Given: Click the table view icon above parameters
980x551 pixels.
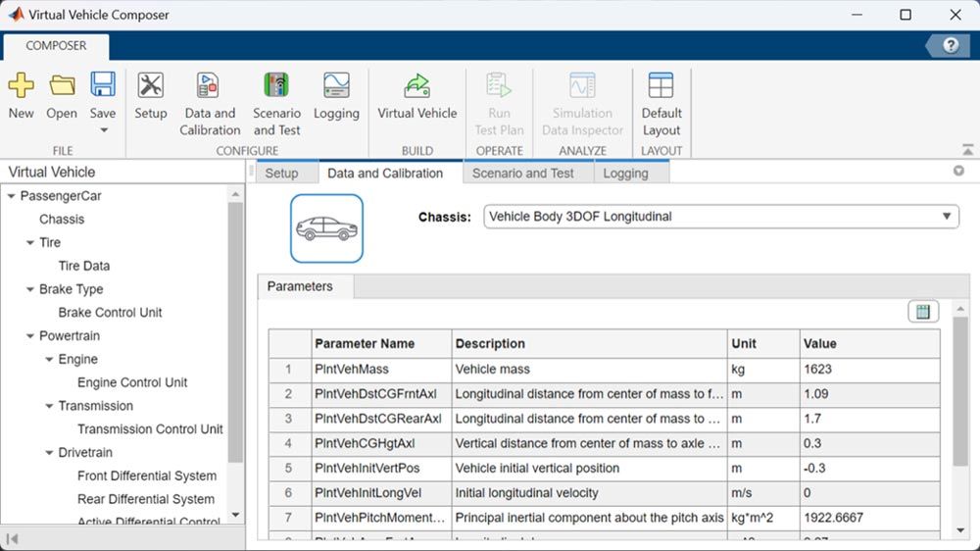Looking at the screenshot, I should pyautogui.click(x=923, y=312).
